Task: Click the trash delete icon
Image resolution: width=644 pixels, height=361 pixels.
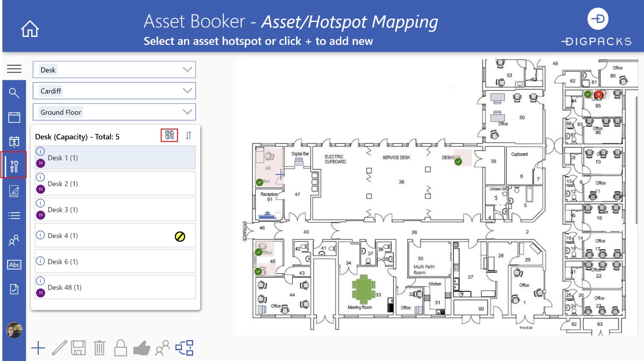Action: (x=99, y=348)
